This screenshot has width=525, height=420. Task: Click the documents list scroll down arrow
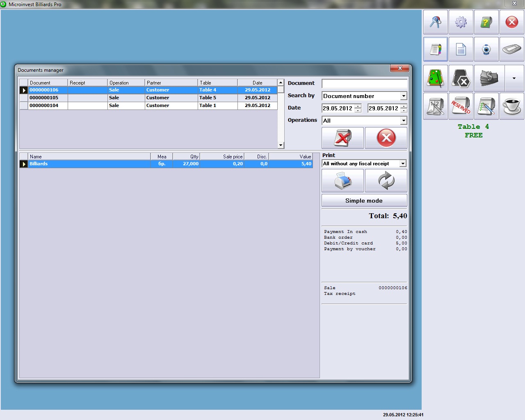click(281, 145)
